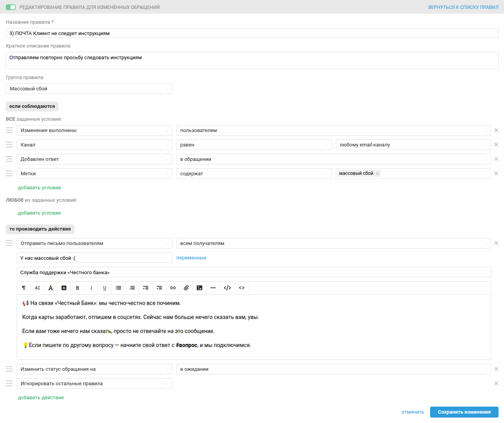Remove the 'Добавлен ответ' condition
The height and width of the screenshot is (423, 504).
coord(496,159)
